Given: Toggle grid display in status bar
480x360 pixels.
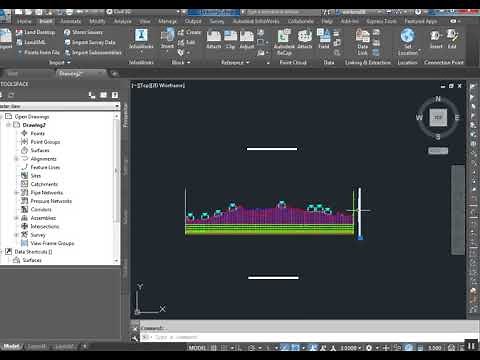Looking at the screenshot, I should click(214, 348).
